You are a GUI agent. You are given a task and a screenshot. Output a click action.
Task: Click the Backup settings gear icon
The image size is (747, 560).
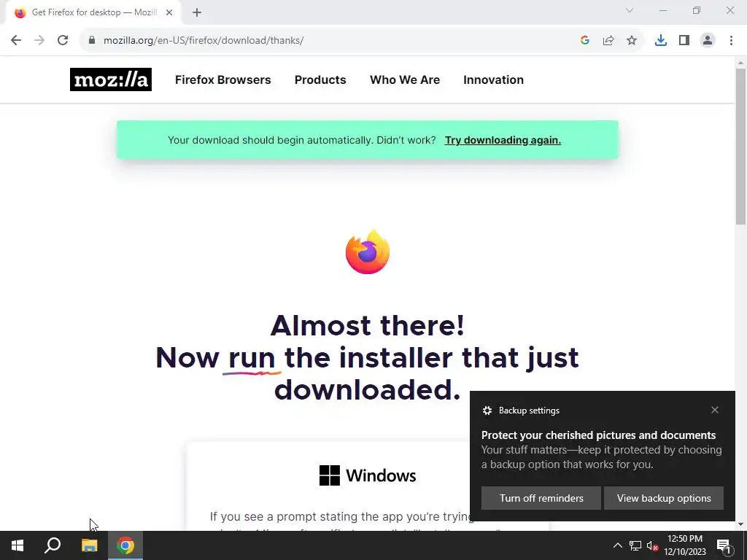[x=487, y=411]
